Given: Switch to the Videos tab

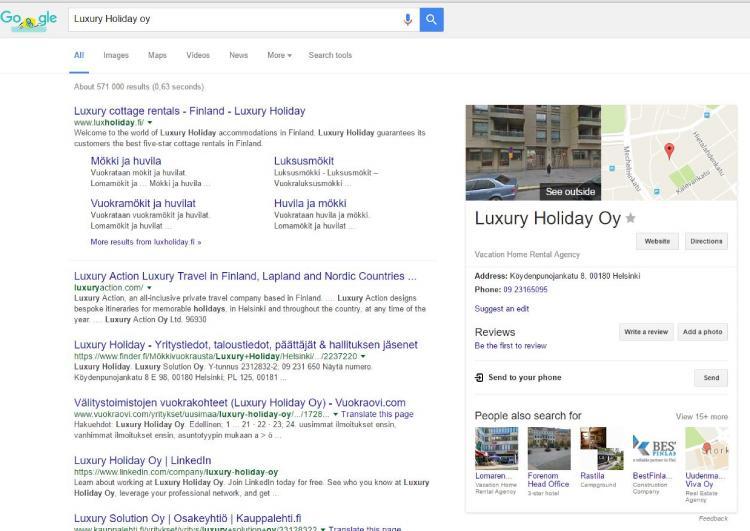Looking at the screenshot, I should pyautogui.click(x=198, y=55).
